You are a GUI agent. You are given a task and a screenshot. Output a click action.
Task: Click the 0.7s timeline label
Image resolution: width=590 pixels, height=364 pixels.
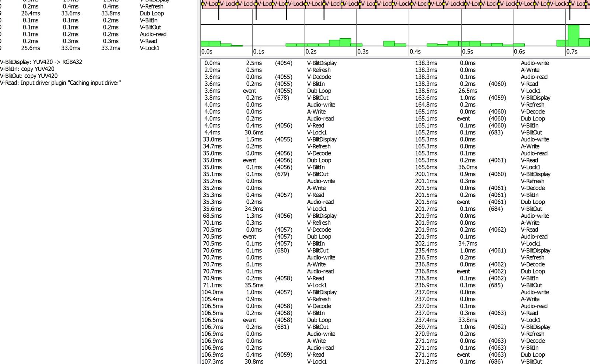click(572, 52)
